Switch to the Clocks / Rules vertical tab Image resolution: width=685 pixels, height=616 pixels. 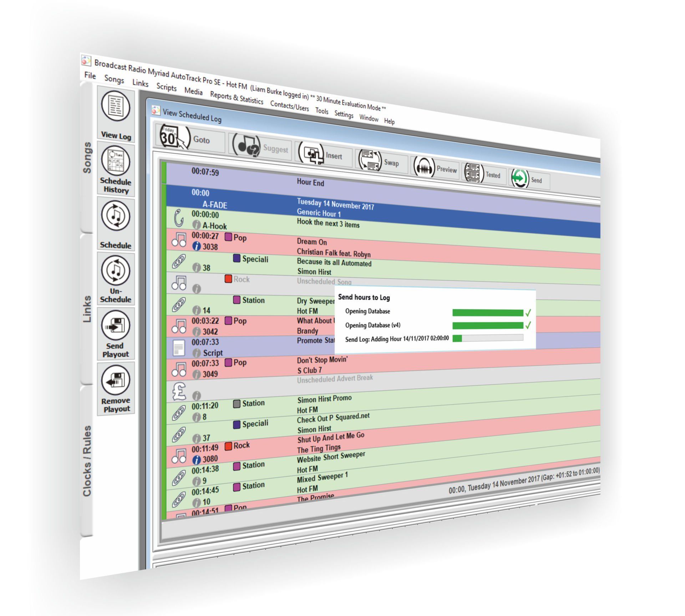tap(87, 461)
